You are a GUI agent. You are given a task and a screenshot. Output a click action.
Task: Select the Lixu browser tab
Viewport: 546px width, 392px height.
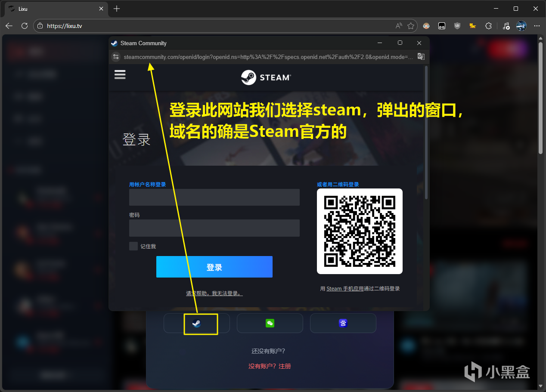[x=52, y=9]
